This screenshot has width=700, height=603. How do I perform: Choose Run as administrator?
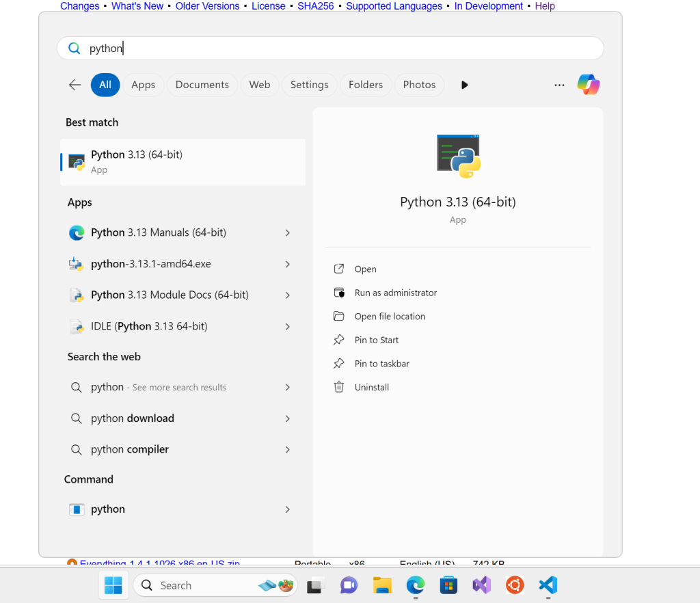click(x=396, y=293)
